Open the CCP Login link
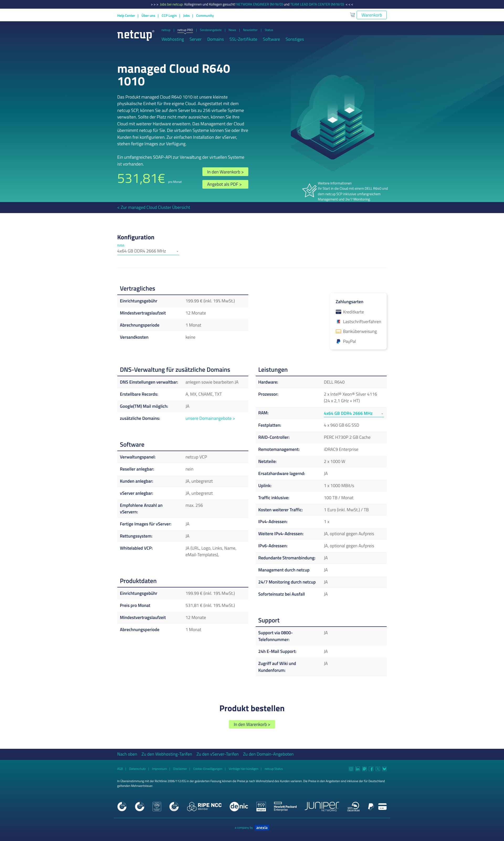Image resolution: width=504 pixels, height=841 pixels. click(x=169, y=16)
